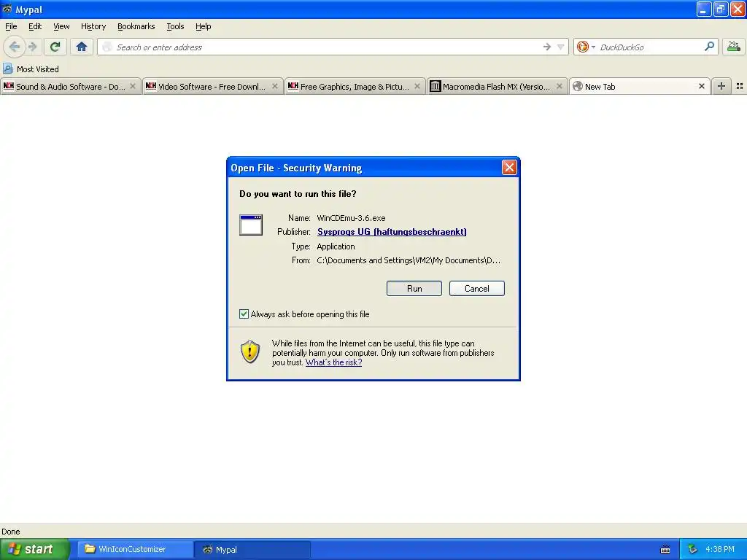
Task: Switch to WinIconCustomizer taskbar window
Action: coord(135,549)
